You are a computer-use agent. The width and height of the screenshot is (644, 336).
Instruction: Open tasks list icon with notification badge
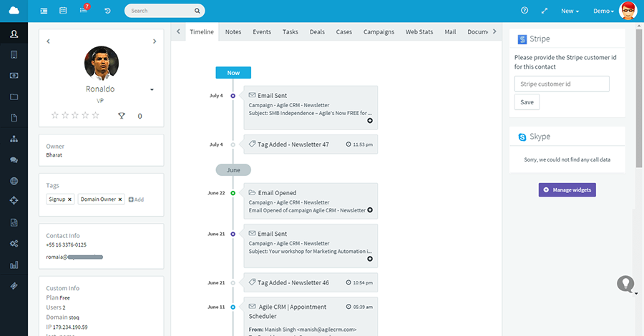84,11
